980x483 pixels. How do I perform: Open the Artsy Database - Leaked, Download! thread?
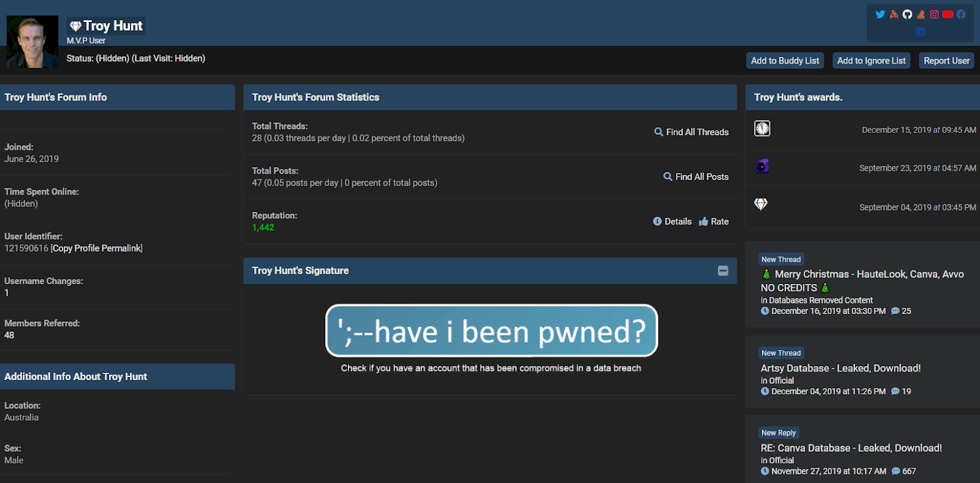(840, 368)
